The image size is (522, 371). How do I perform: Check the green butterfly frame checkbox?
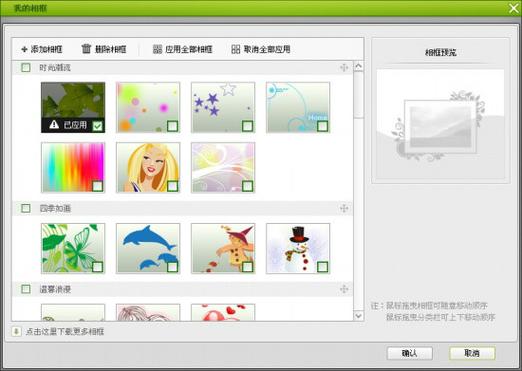pos(98,267)
